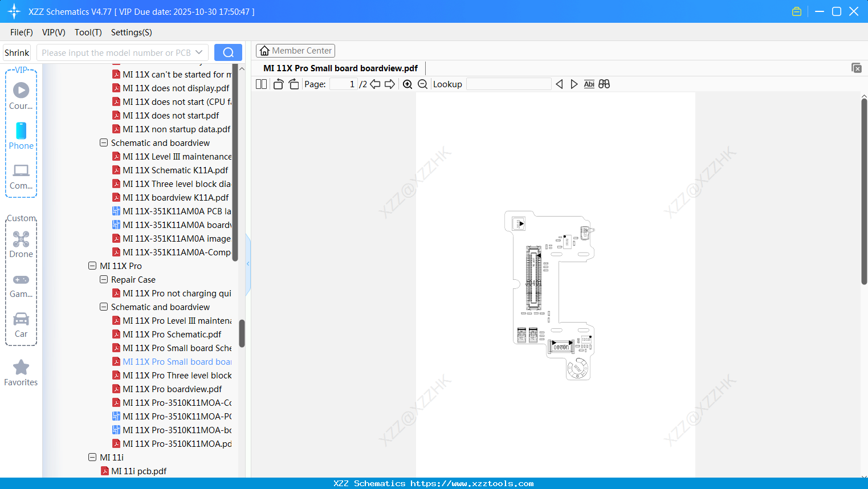Zoom in on the PDF
Viewport: 868px width, 489px height.
coord(407,84)
